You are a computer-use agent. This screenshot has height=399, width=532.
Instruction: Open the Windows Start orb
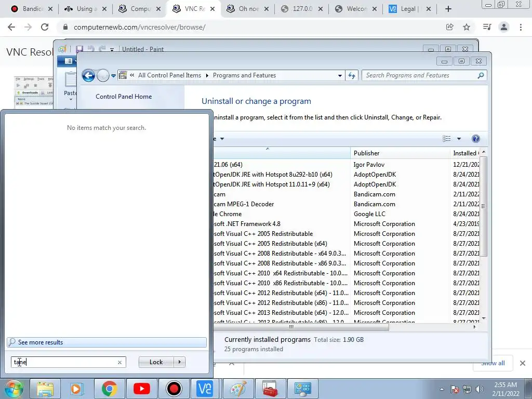(13, 389)
